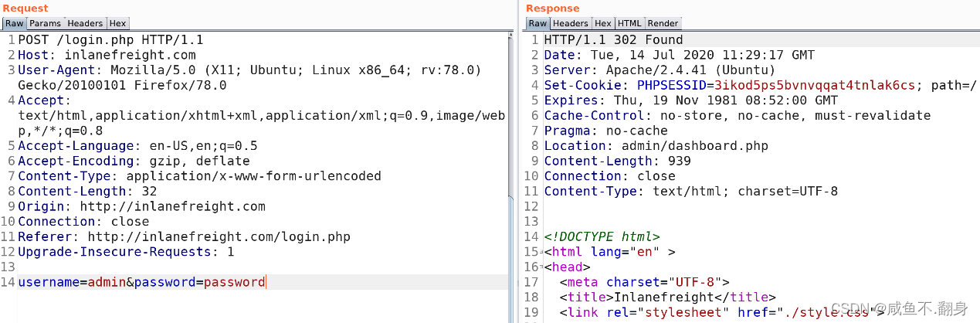Click the Referer header URL
The image size is (980, 323).
pos(219,236)
